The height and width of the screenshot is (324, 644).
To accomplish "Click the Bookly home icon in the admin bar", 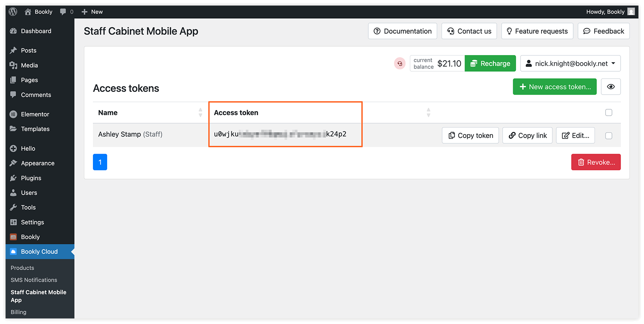I will [28, 12].
